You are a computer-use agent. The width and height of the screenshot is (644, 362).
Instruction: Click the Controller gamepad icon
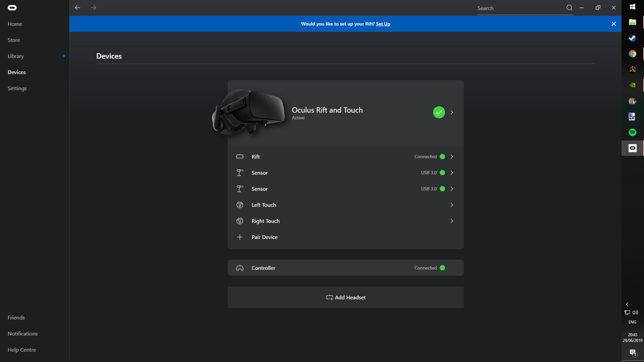coord(240,268)
